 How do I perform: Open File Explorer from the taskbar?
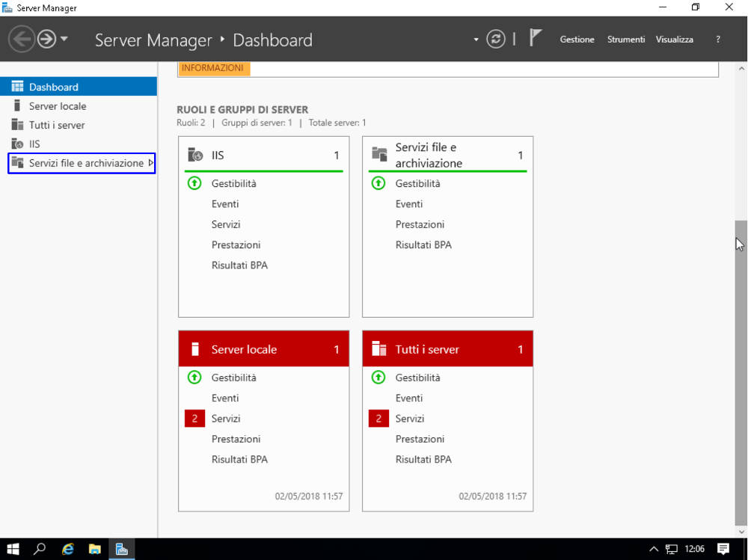tap(95, 549)
